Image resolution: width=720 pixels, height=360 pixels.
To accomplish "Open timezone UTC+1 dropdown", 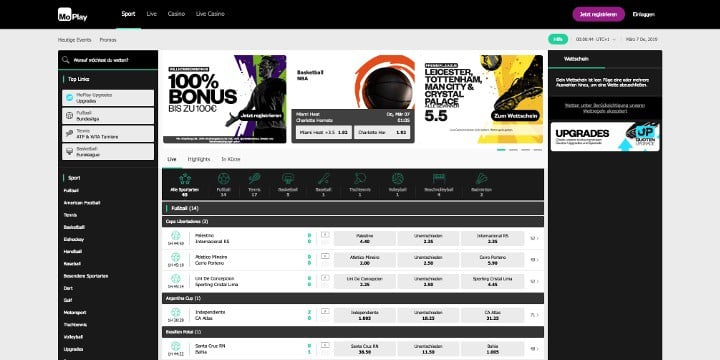I will [596, 39].
